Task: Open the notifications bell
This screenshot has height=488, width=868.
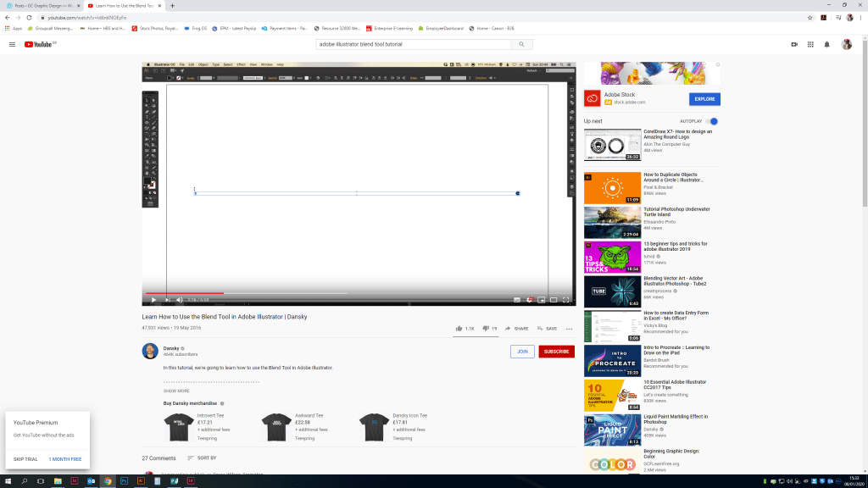Action: 826,44
